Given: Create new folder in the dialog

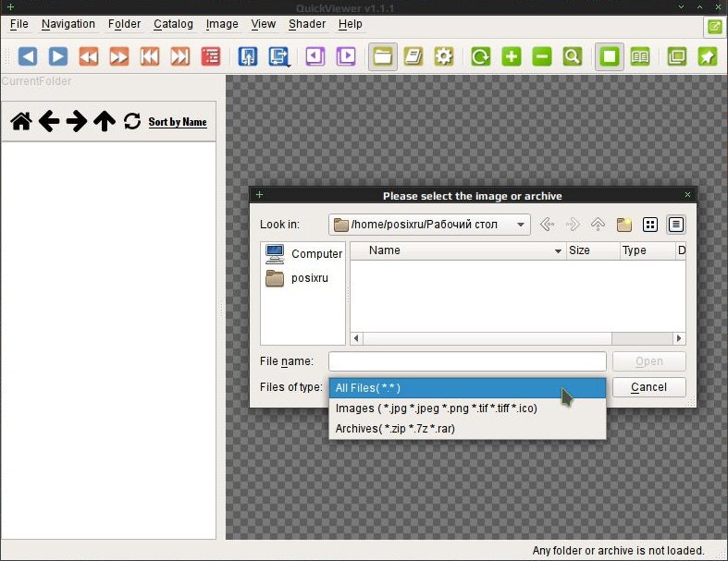Looking at the screenshot, I should 624,225.
